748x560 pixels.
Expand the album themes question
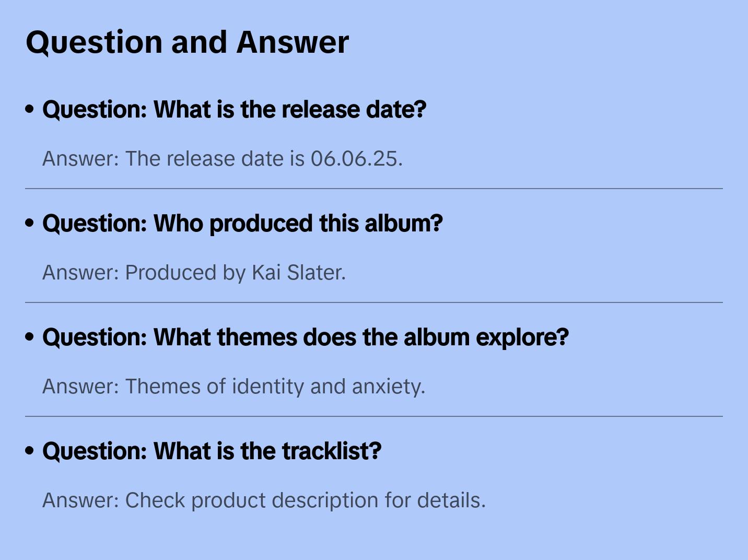[x=305, y=337]
